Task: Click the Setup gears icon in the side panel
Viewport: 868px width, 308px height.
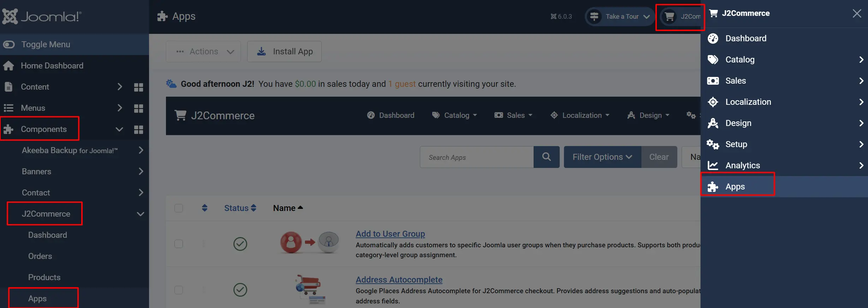Action: coord(713,144)
